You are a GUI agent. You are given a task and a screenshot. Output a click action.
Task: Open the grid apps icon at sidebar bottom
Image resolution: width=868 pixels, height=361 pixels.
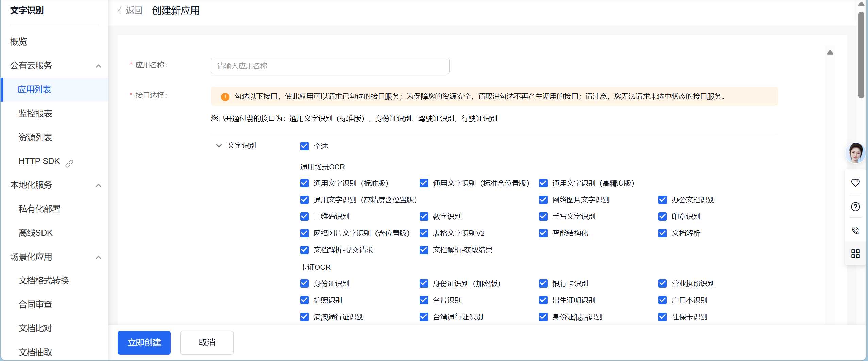(x=855, y=253)
